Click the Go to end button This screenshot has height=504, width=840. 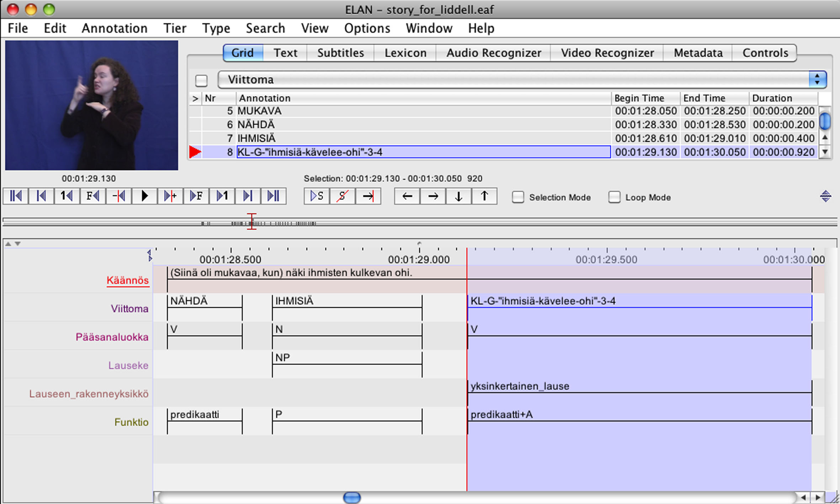[x=272, y=197]
